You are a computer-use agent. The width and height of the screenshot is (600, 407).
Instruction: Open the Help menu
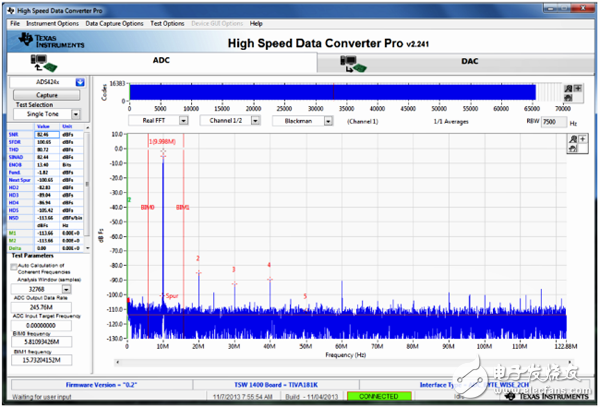click(x=256, y=23)
